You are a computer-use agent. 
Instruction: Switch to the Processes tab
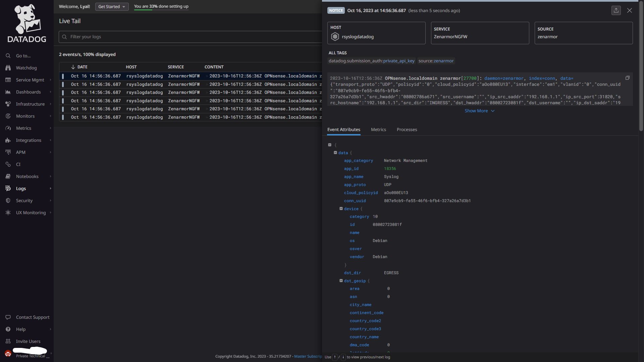pos(407,129)
